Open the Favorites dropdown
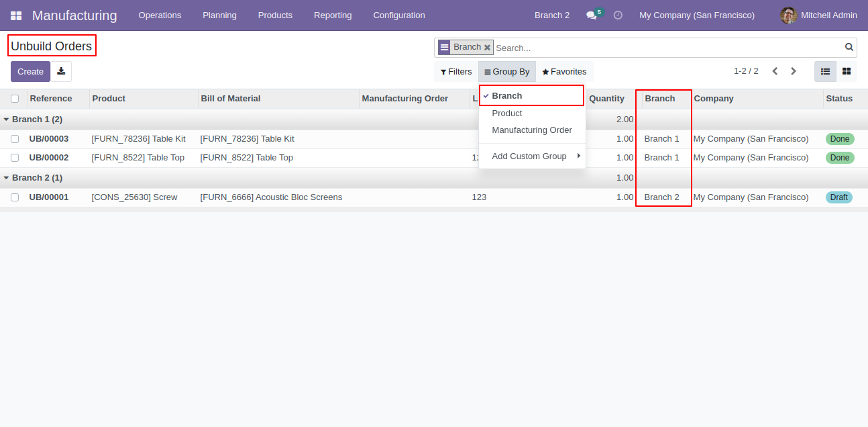868x427 pixels. [564, 72]
